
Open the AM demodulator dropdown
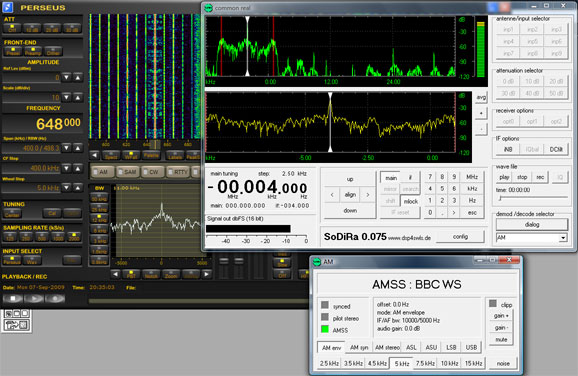563,238
